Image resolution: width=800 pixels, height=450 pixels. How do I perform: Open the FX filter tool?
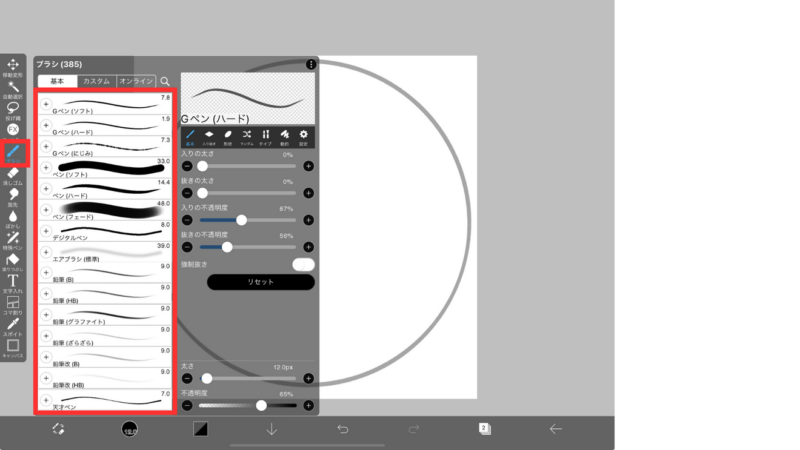(x=13, y=130)
